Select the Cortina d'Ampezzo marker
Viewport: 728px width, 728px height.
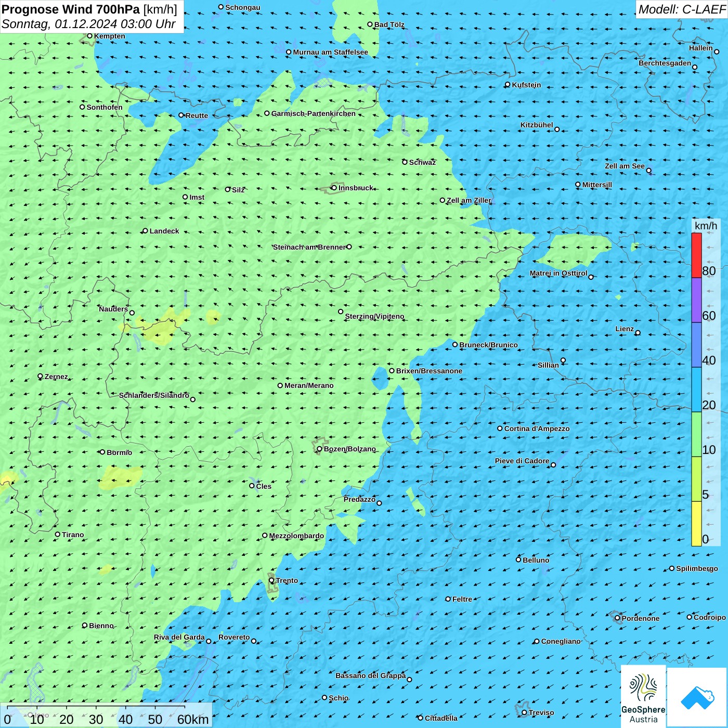click(500, 428)
